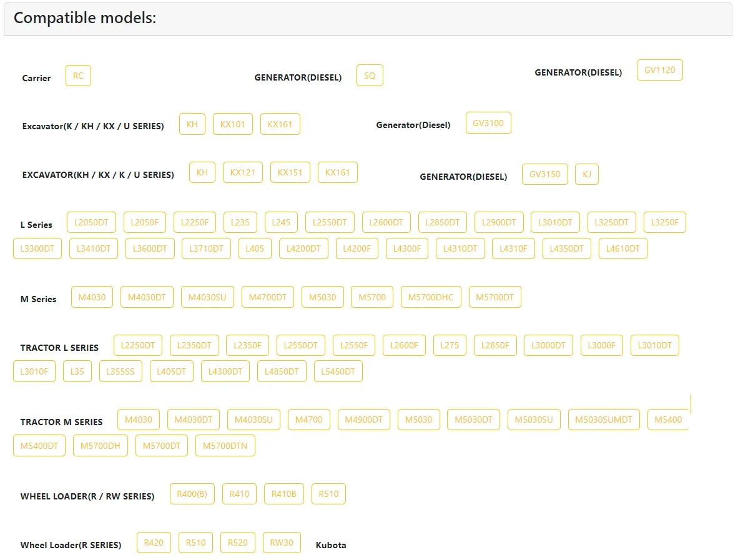
Task: Select the L35 tractor tag
Action: coord(77,371)
